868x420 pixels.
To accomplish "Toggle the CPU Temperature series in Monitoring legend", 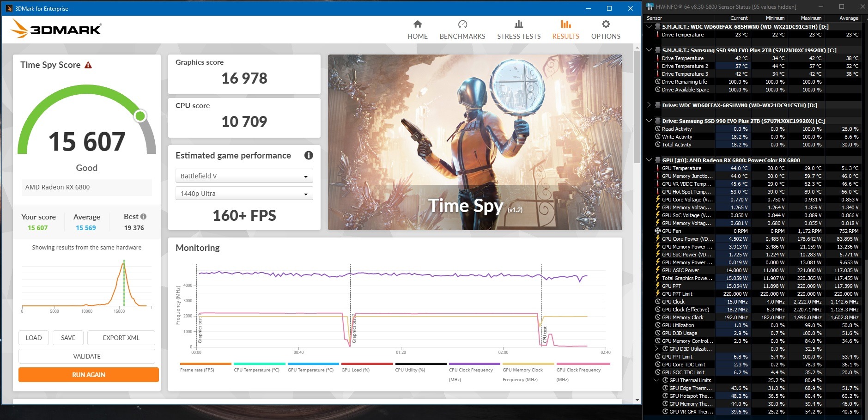I will click(x=259, y=367).
